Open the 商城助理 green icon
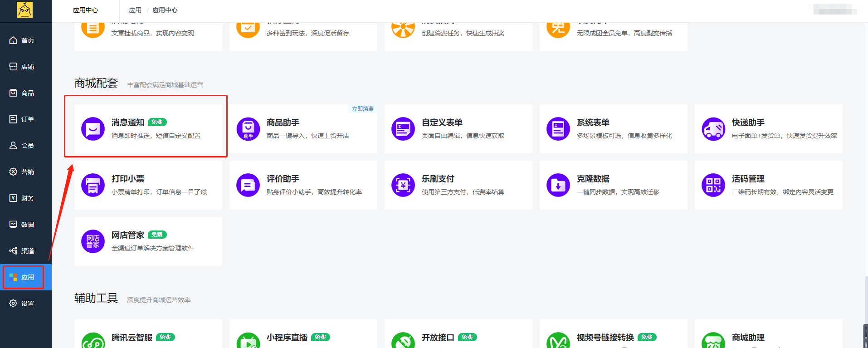The width and height of the screenshot is (868, 348). 713,341
